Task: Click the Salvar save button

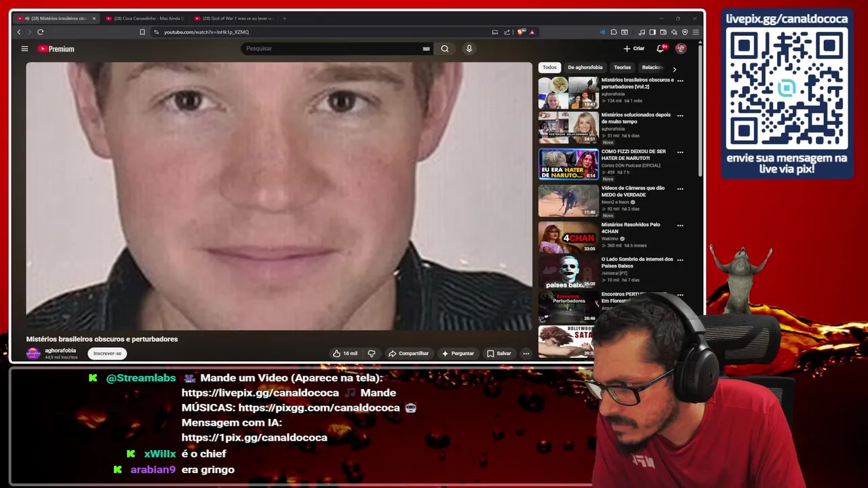Action: (x=499, y=353)
